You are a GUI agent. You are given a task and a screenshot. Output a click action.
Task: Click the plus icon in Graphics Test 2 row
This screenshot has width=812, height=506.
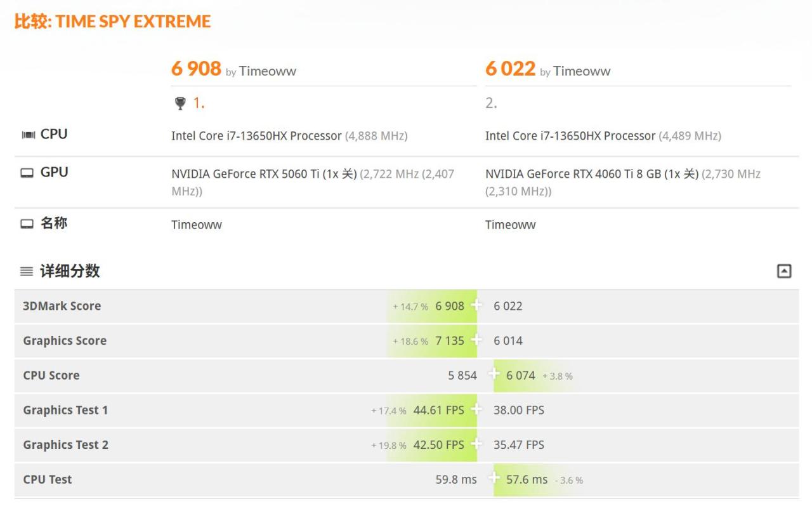click(477, 444)
